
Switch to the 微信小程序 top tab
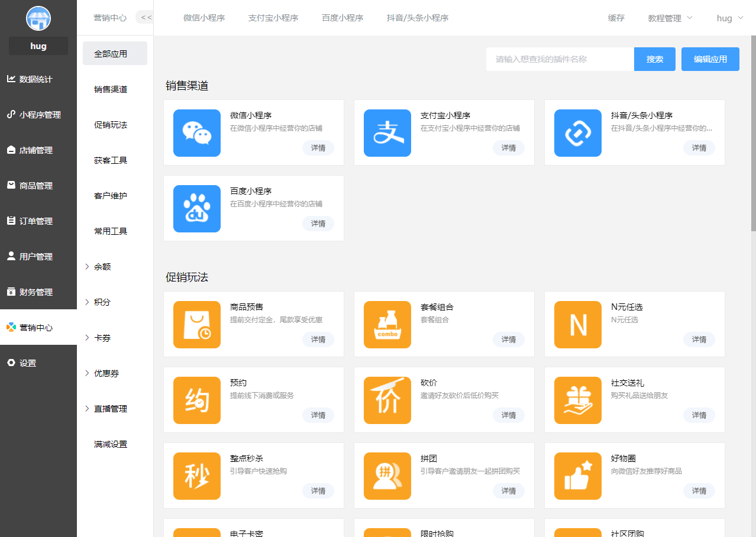pyautogui.click(x=204, y=18)
